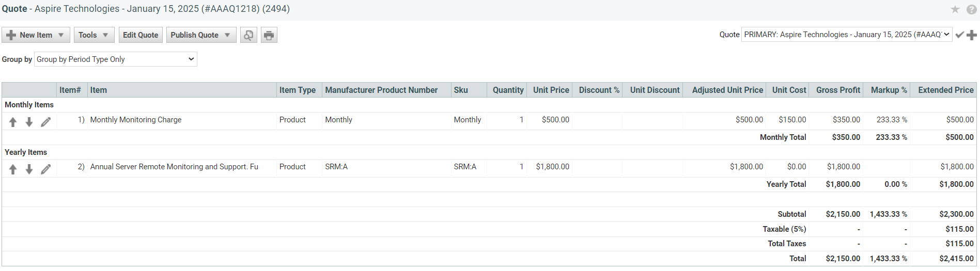Open the Quote version dropdown

(x=846, y=35)
